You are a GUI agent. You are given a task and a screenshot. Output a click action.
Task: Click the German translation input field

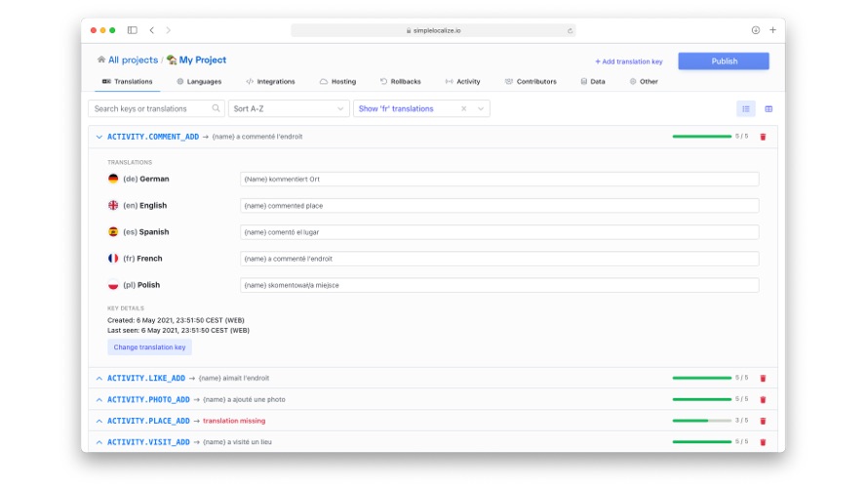[x=499, y=179]
